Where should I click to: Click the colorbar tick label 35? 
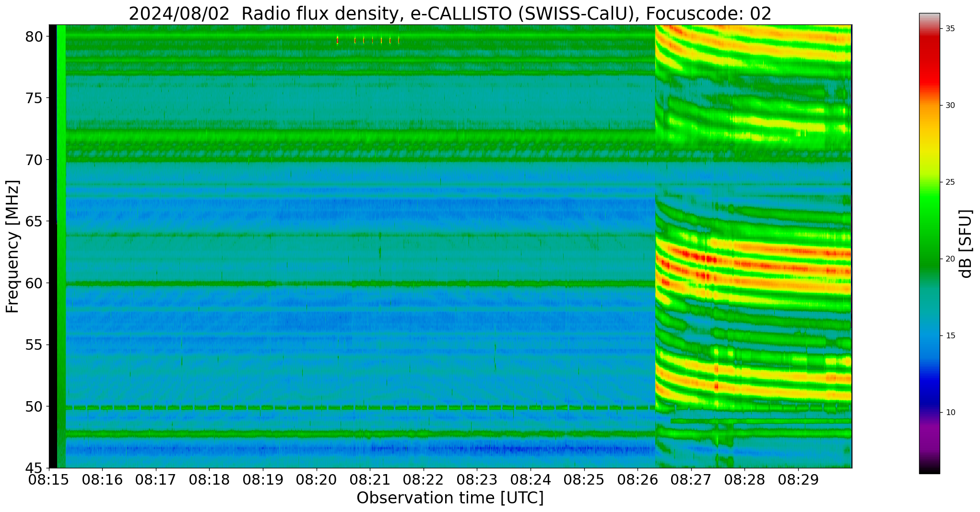coord(950,29)
